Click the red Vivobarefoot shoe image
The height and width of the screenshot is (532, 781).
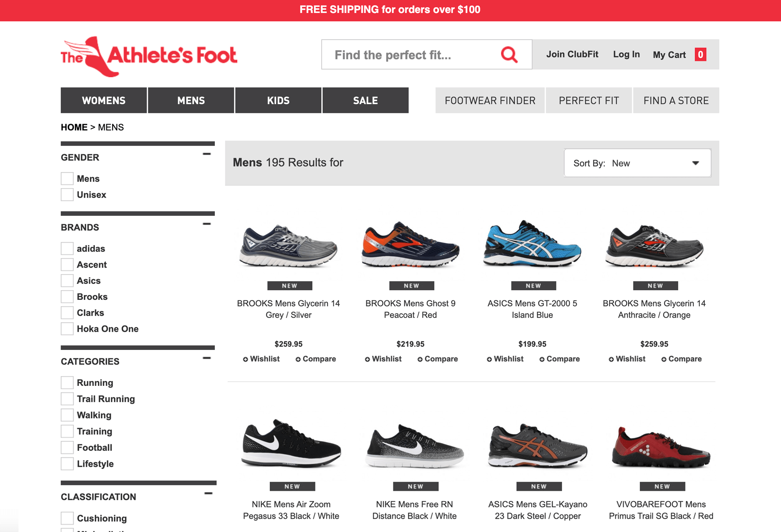(661, 447)
